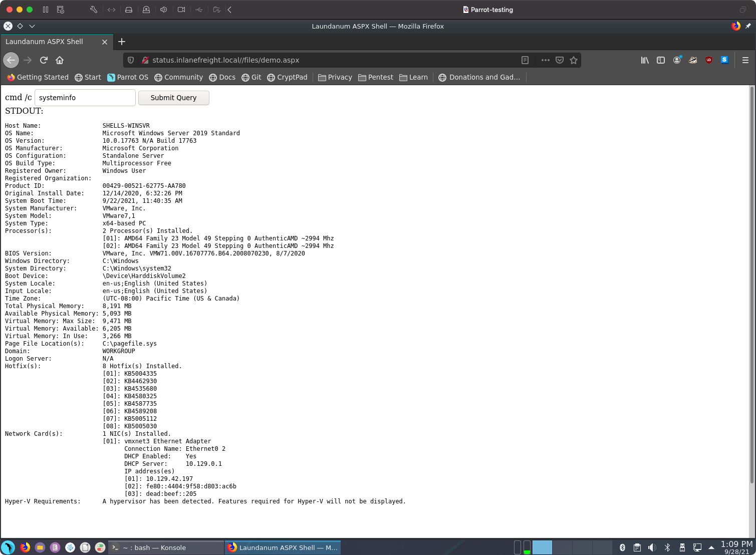The height and width of the screenshot is (555, 756).
Task: Save page to Pocket
Action: 560,60
